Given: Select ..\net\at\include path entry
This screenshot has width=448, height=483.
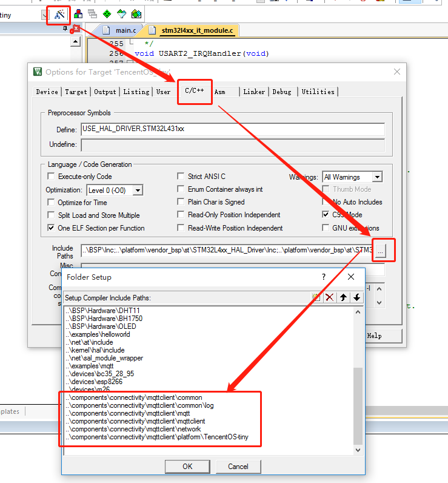Looking at the screenshot, I should pos(89,342).
